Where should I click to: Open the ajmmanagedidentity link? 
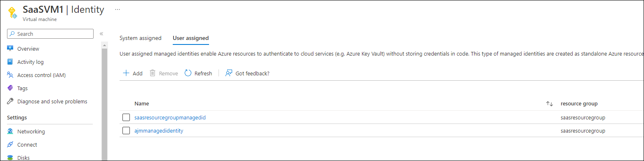[159, 131]
